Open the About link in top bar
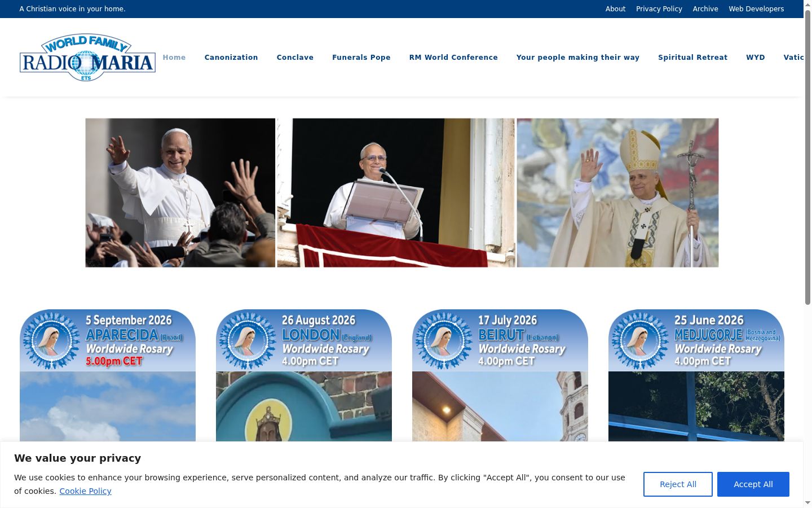Image resolution: width=812 pixels, height=508 pixels. pyautogui.click(x=615, y=9)
